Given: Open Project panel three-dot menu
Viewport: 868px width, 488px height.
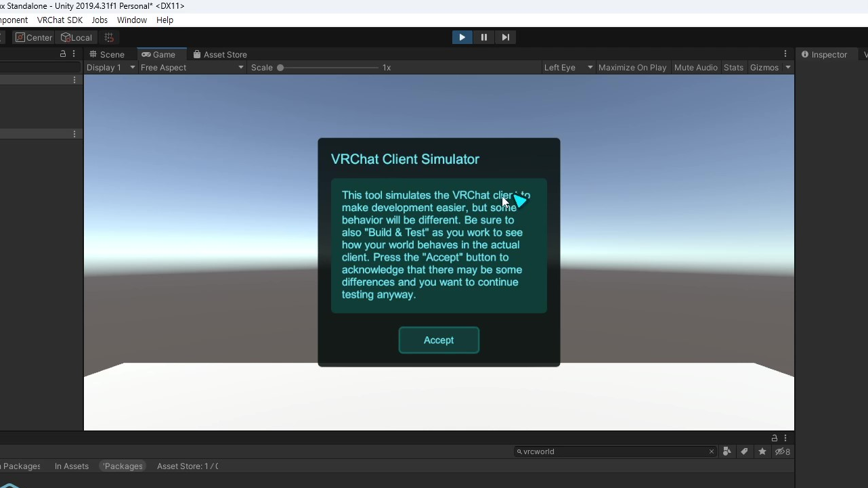Looking at the screenshot, I should point(785,438).
